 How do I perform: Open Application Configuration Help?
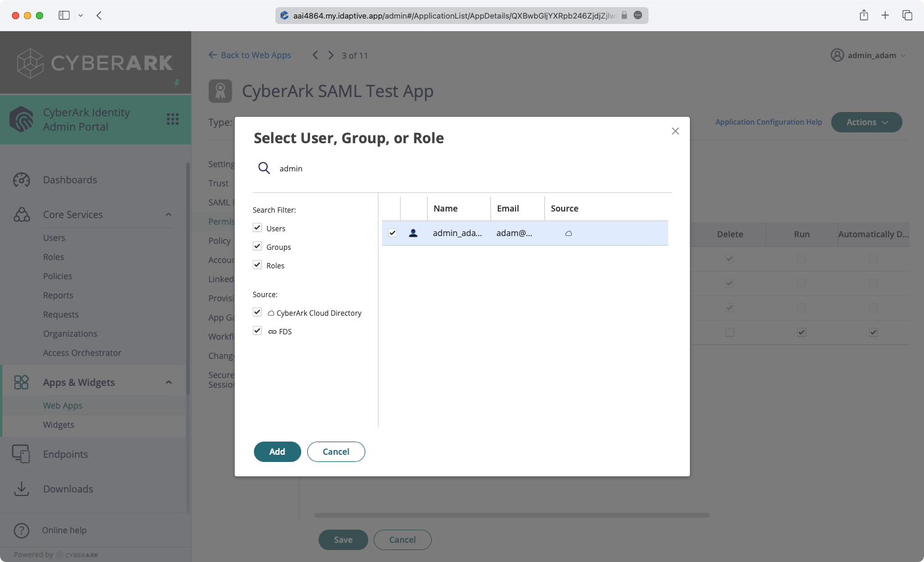pos(768,122)
